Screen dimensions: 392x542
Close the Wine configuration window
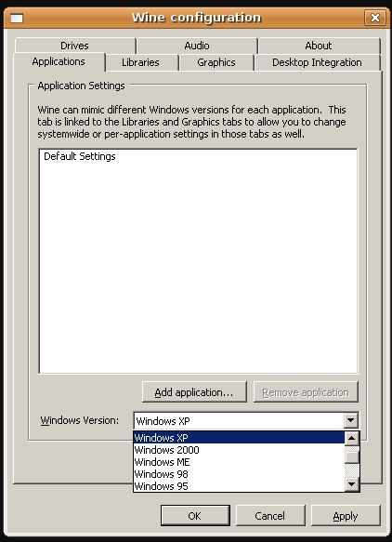coord(375,18)
